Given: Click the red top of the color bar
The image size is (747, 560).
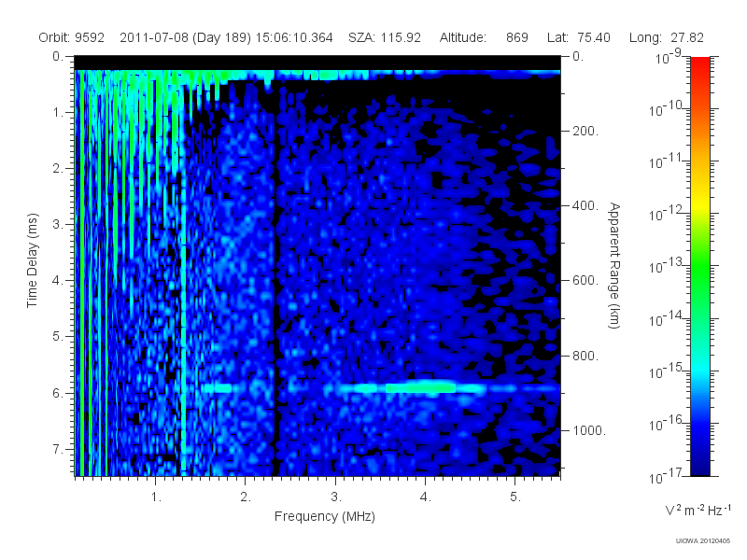Looking at the screenshot, I should pos(699,64).
